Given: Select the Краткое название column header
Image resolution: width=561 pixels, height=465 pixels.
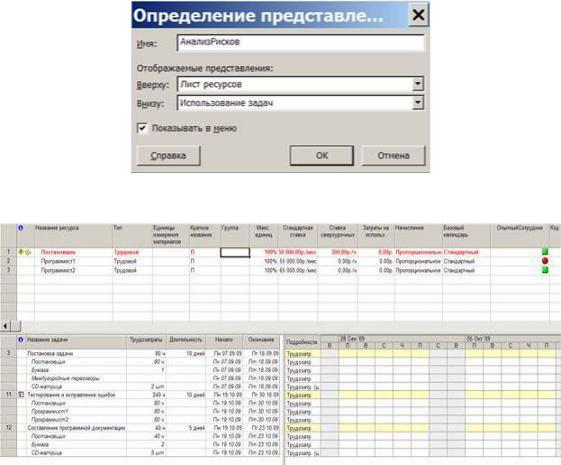Looking at the screenshot, I should coord(205,236).
